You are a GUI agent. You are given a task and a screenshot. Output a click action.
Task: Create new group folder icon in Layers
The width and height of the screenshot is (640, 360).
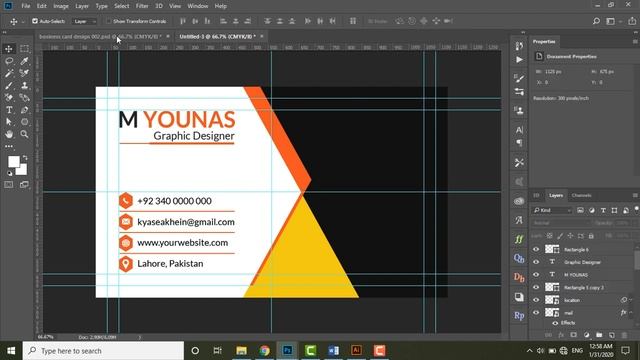(x=599, y=335)
